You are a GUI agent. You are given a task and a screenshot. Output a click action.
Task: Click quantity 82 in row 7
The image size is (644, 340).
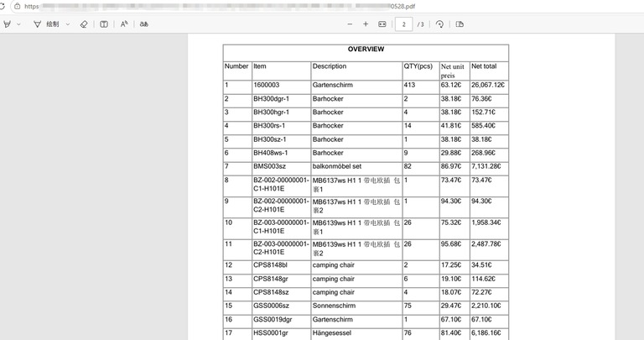408,166
